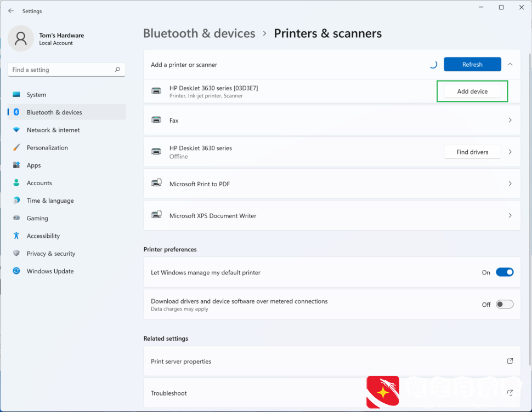The width and height of the screenshot is (532, 412).
Task: Click the Windows Update icon
Action: (x=16, y=271)
